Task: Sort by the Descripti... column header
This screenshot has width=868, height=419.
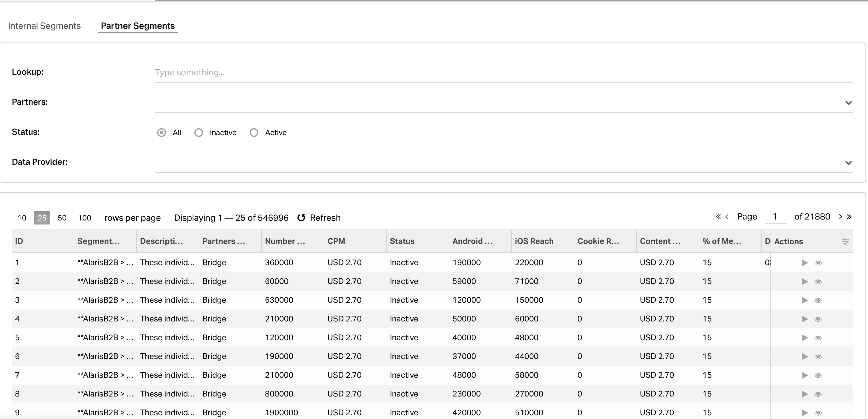Action: tap(168, 241)
